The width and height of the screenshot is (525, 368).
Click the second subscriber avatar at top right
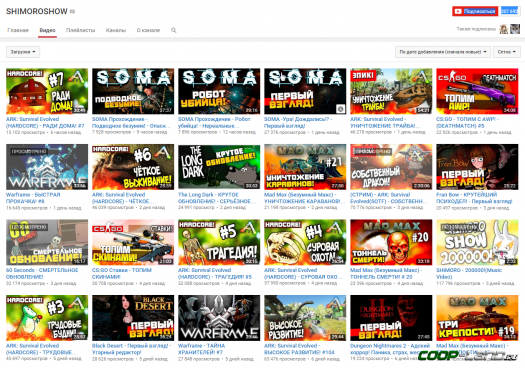click(x=515, y=29)
